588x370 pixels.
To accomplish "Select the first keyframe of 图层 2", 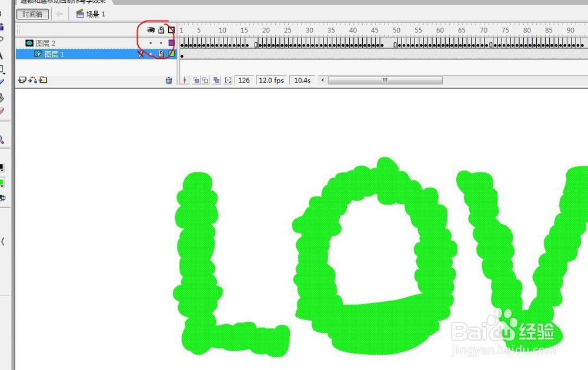I will 182,44.
